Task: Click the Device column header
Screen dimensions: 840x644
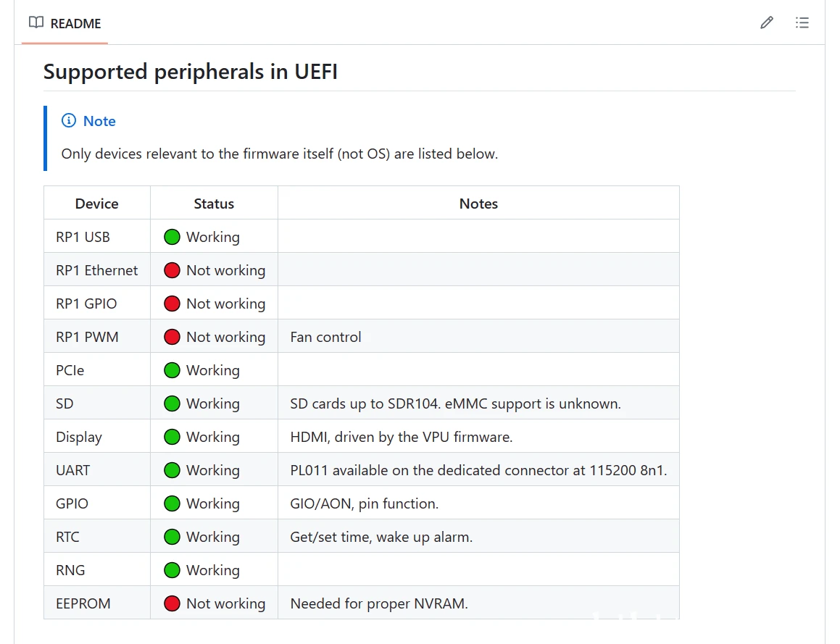Action: point(97,204)
